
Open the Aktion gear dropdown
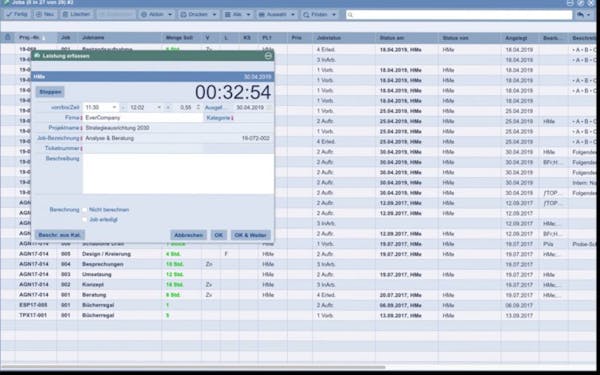click(157, 15)
